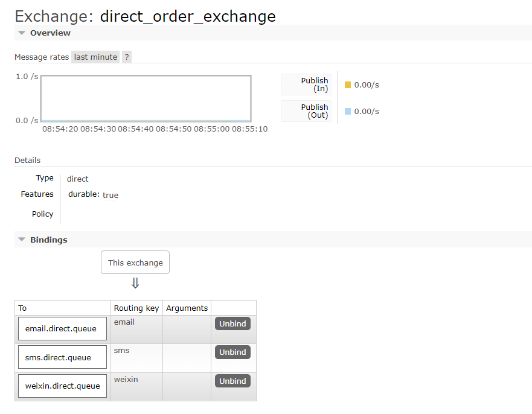
Task: Collapse the Overview section triangle
Action: pos(22,33)
